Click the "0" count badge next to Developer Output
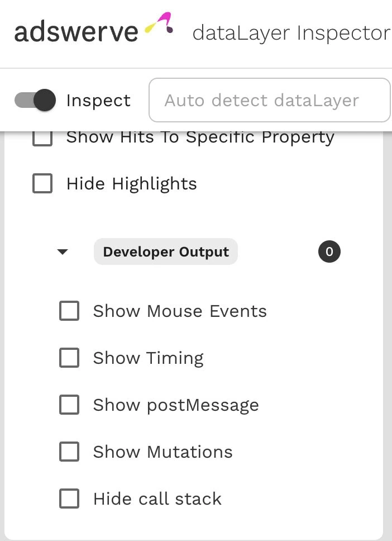The width and height of the screenshot is (392, 541). pyautogui.click(x=329, y=251)
